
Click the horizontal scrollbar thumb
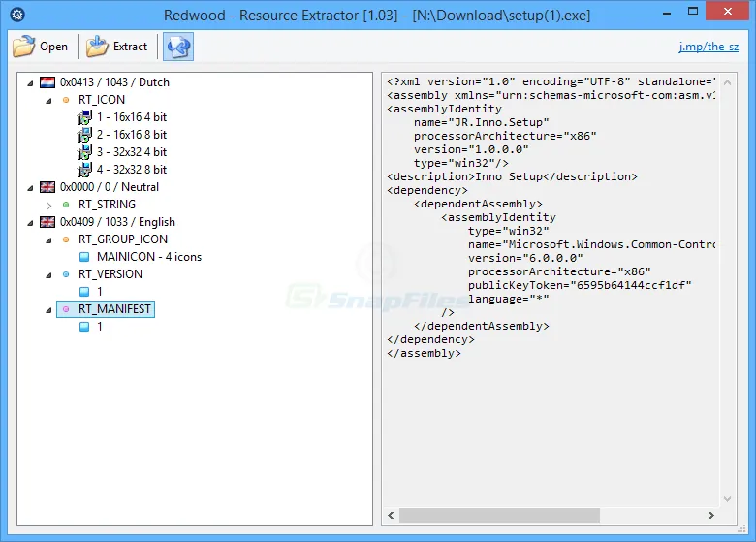coord(499,515)
